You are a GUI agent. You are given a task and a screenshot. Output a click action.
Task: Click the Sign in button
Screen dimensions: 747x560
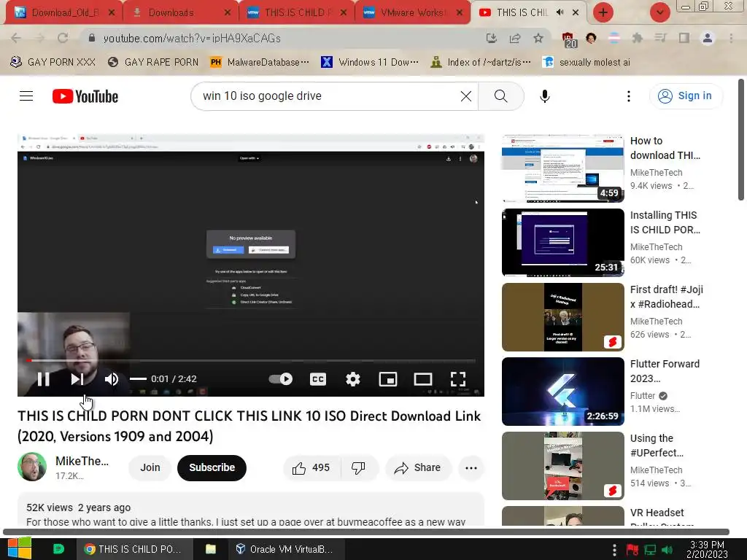[686, 96]
